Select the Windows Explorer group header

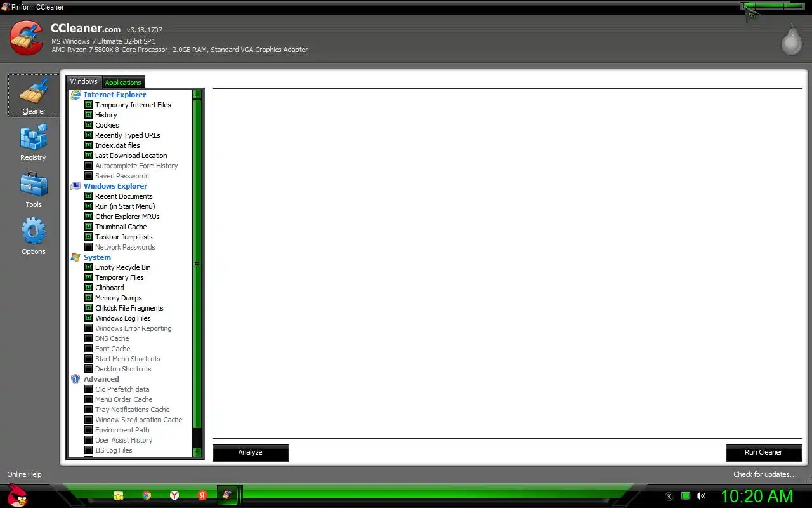(115, 186)
